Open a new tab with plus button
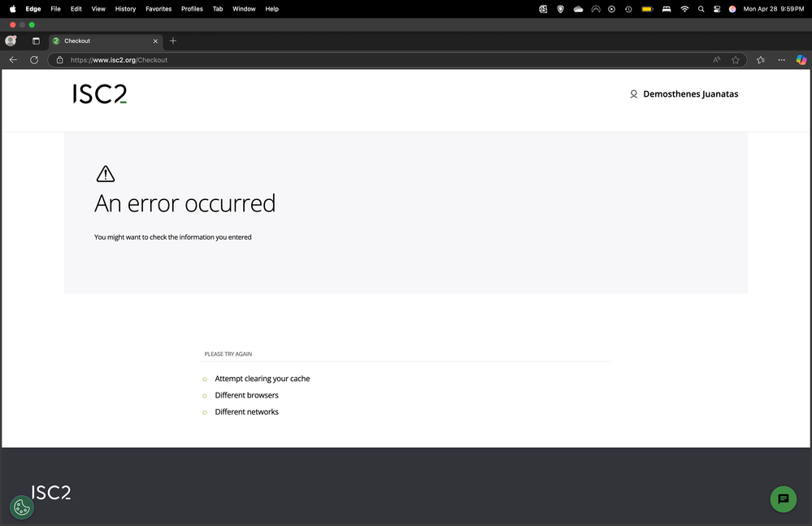 point(173,41)
